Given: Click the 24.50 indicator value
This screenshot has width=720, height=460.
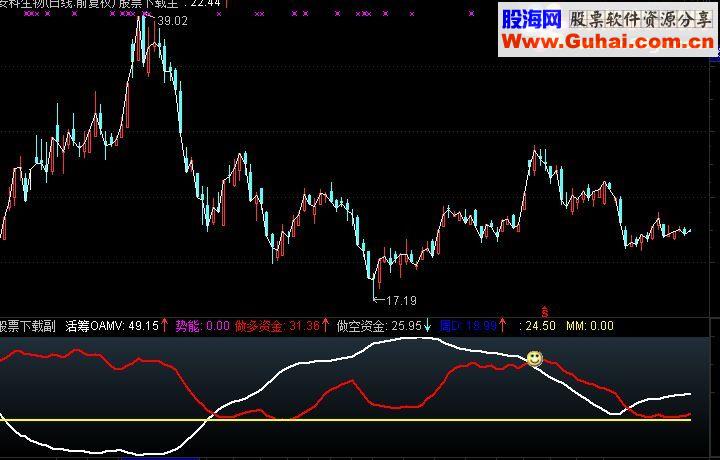Looking at the screenshot, I should (540, 326).
